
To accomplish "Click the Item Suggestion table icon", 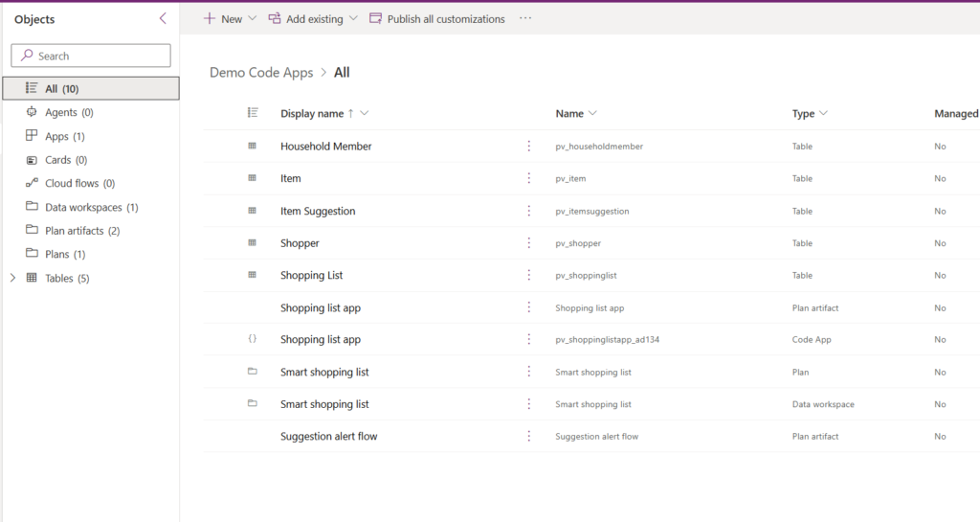I will (253, 211).
